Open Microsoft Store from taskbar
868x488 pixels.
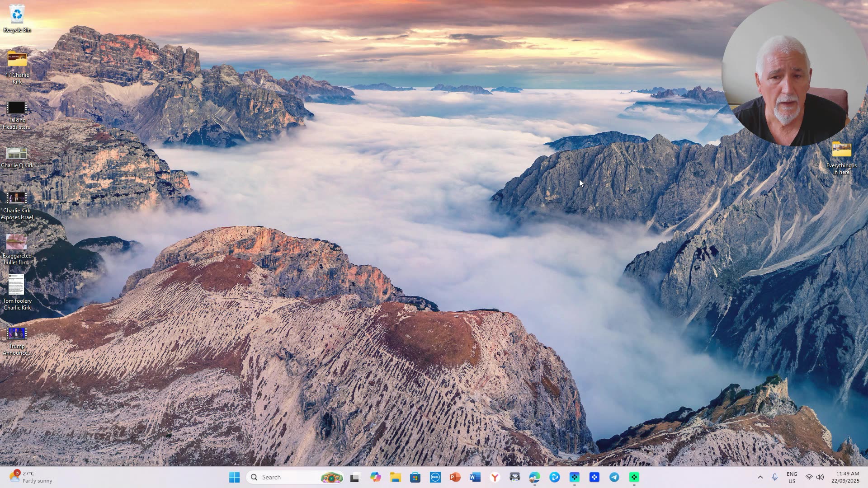point(415,477)
